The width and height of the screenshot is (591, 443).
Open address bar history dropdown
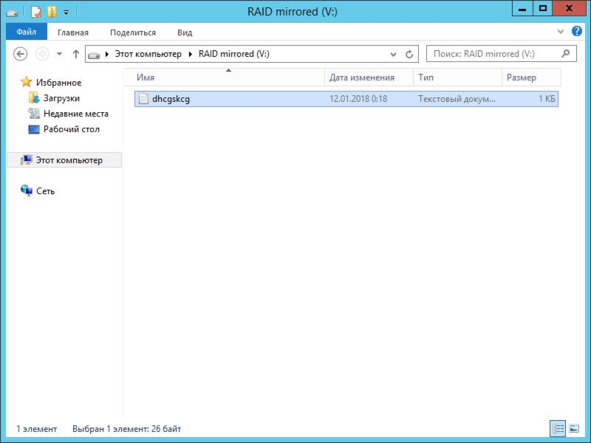click(393, 54)
